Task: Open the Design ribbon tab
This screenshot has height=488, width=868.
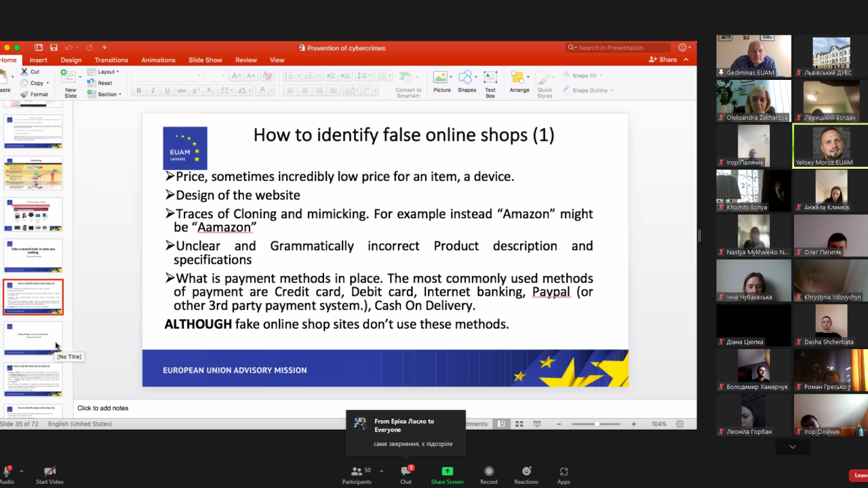Action: tap(71, 60)
